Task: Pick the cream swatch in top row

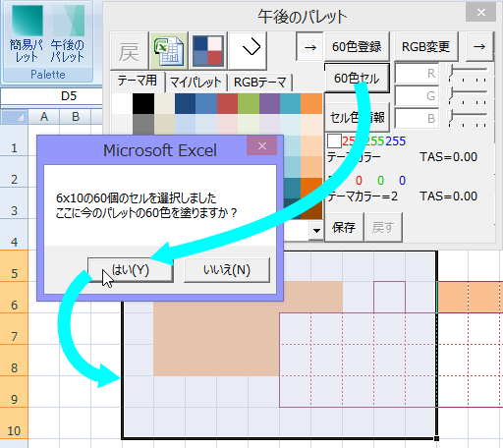Action: pos(164,103)
